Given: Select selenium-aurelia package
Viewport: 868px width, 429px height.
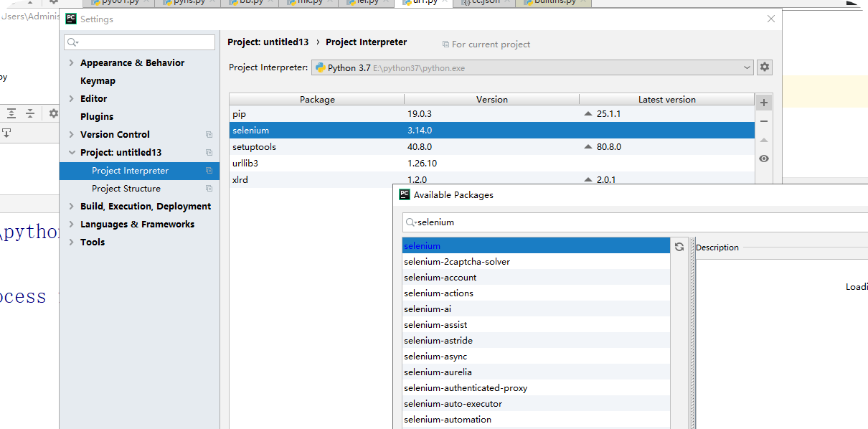Looking at the screenshot, I should [536, 372].
